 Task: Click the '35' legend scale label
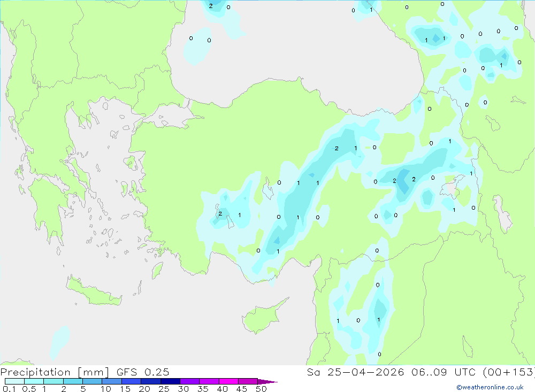[x=203, y=389]
